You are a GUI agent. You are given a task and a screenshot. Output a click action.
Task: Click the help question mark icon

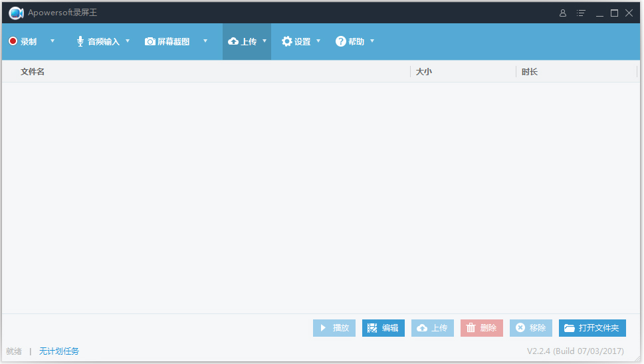341,41
